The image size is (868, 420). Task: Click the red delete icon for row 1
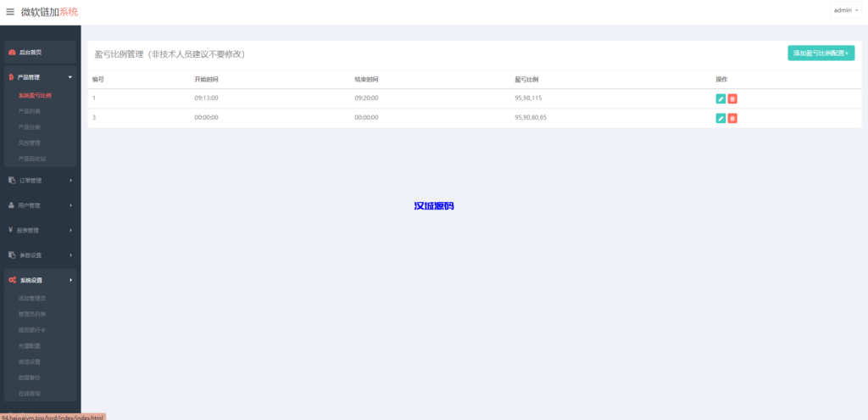732,98
